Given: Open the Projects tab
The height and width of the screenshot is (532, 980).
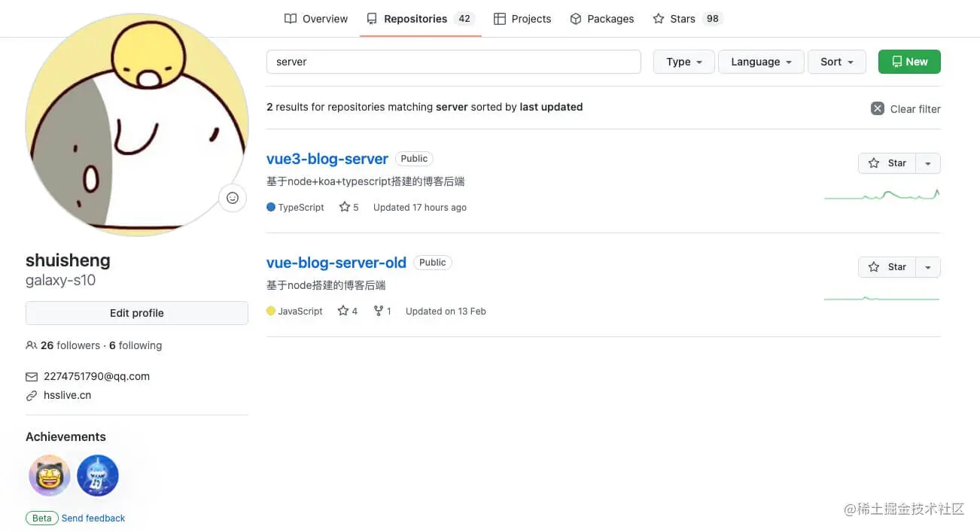Looking at the screenshot, I should (x=522, y=19).
